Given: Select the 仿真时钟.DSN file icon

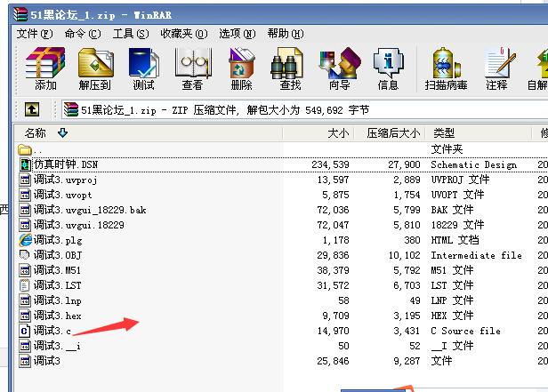Looking at the screenshot, I should click(x=25, y=164).
